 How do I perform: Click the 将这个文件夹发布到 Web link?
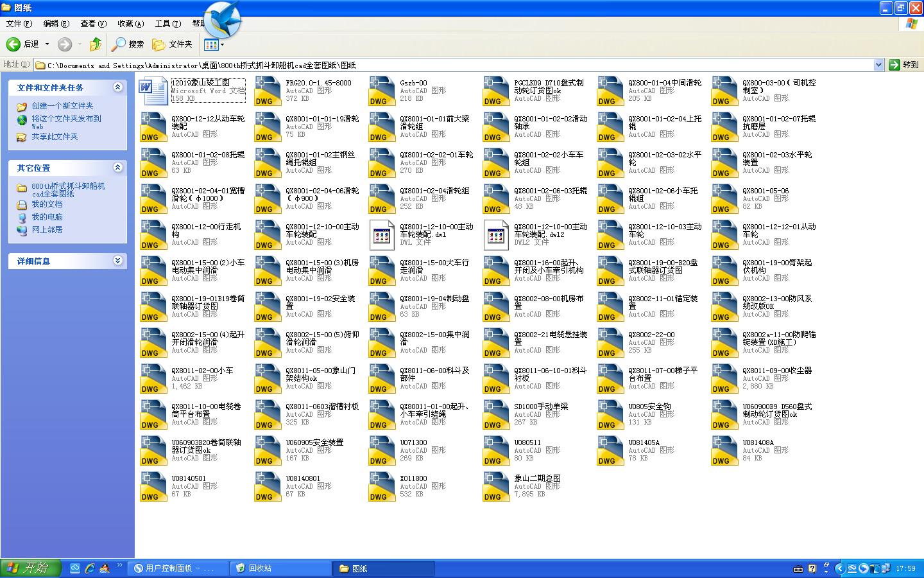(x=66, y=122)
